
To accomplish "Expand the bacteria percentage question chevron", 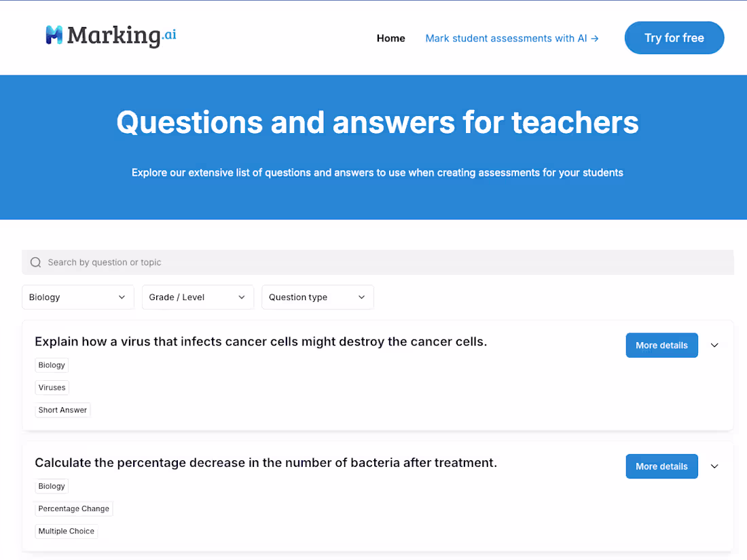I will tap(714, 466).
